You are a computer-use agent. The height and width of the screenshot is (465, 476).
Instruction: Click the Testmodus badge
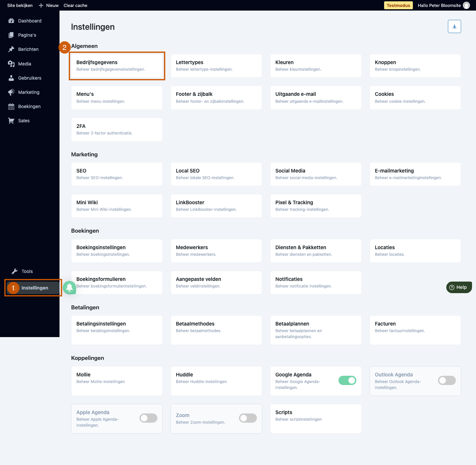coord(398,5)
